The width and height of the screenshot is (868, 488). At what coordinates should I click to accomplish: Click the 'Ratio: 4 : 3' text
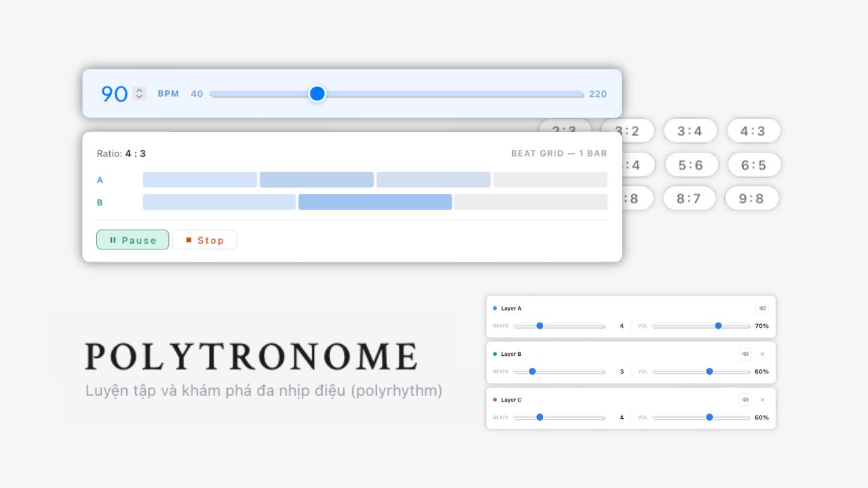(x=121, y=154)
